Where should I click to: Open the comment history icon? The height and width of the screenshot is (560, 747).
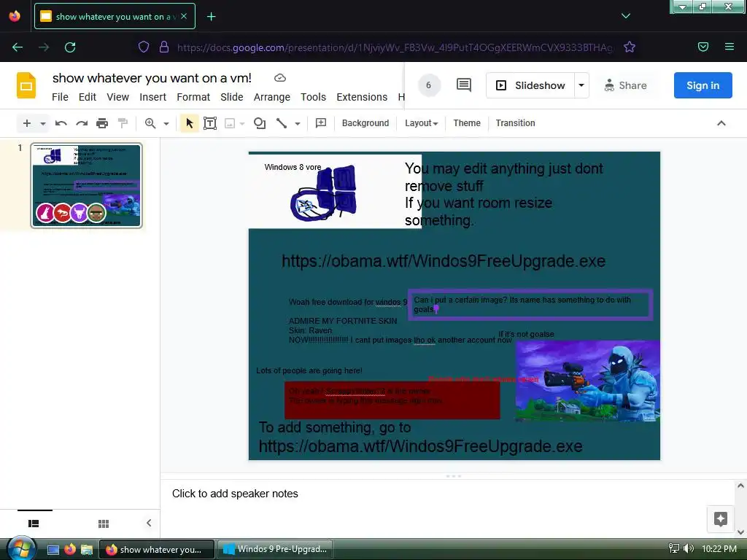[463, 85]
